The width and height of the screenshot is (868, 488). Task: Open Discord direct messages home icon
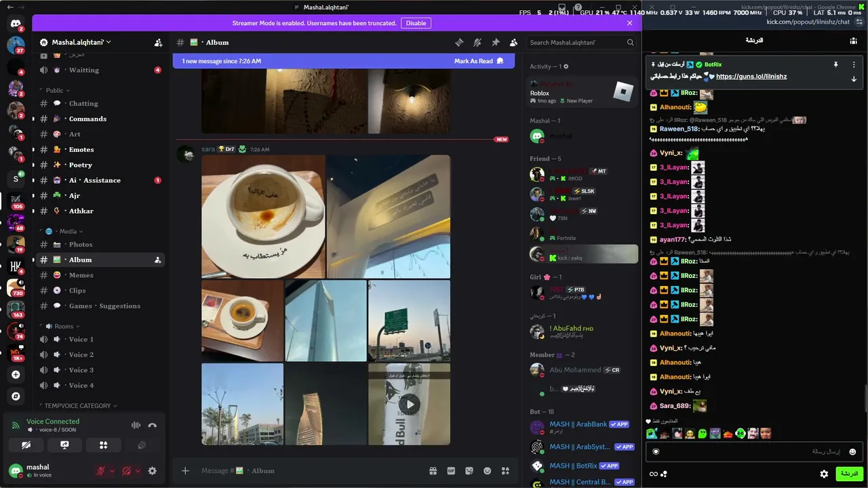[16, 24]
